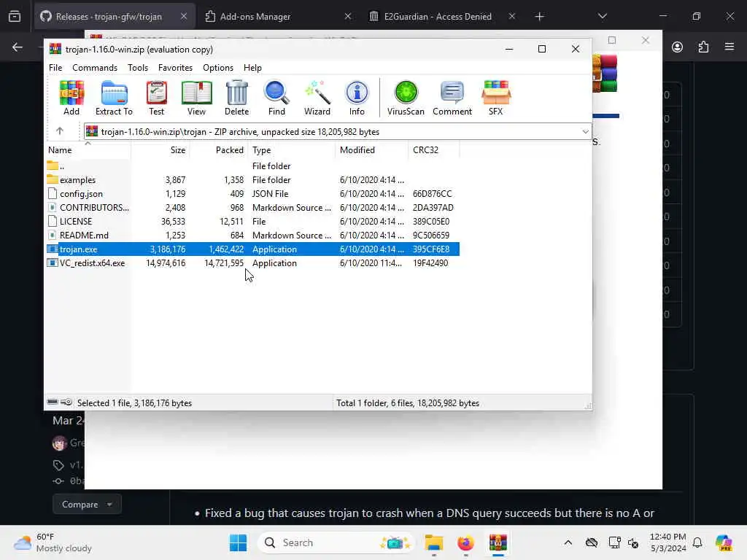747x560 pixels.
Task: Select the CONTRIBUTORS file row
Action: 252,208
